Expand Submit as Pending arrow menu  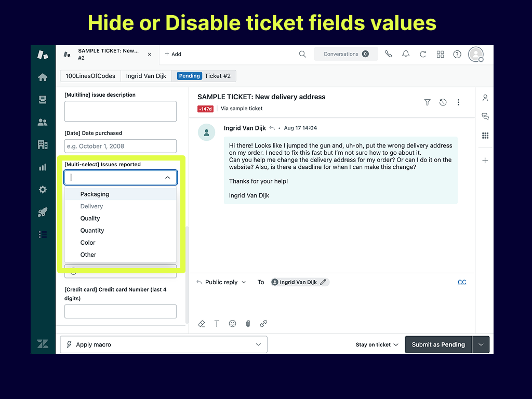click(481, 344)
